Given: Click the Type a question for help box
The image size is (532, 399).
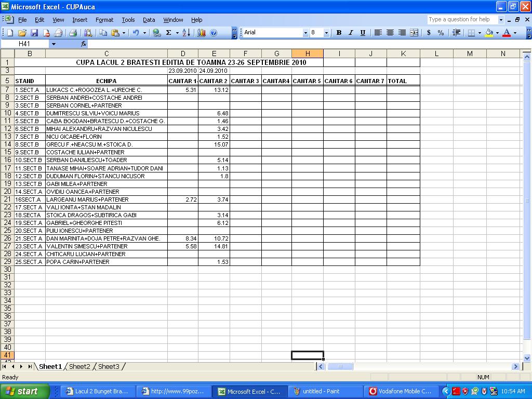Looking at the screenshot, I should coord(461,19).
